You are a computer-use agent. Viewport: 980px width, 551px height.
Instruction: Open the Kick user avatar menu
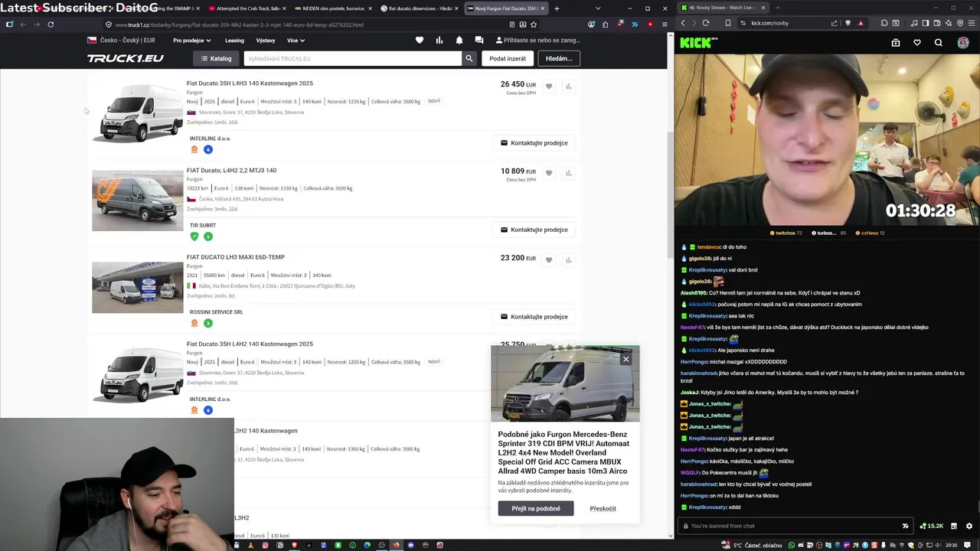point(963,43)
